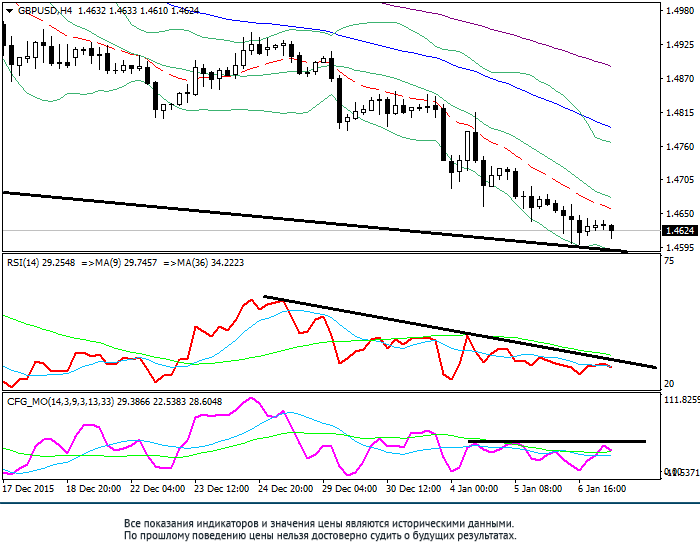Select the horizontal black line in CFG_MO panel
This screenshot has width=700, height=552.
click(557, 441)
